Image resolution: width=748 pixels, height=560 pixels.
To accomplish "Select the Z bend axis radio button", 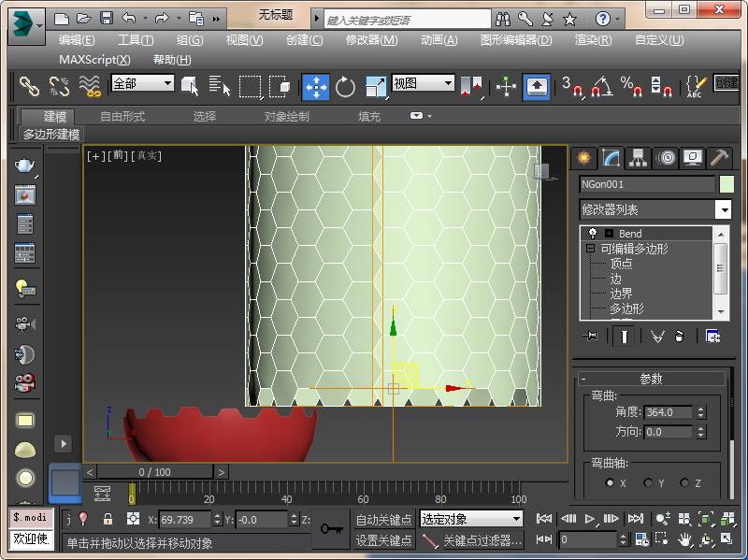I will (x=684, y=482).
